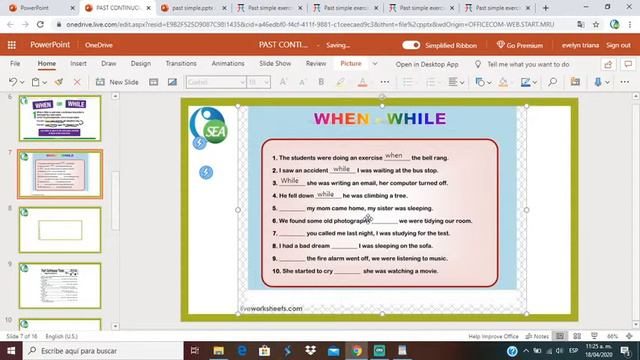Viewport: 640px width, 360px height.
Task: Click the Designer icon in the toolbar
Action: [576, 82]
